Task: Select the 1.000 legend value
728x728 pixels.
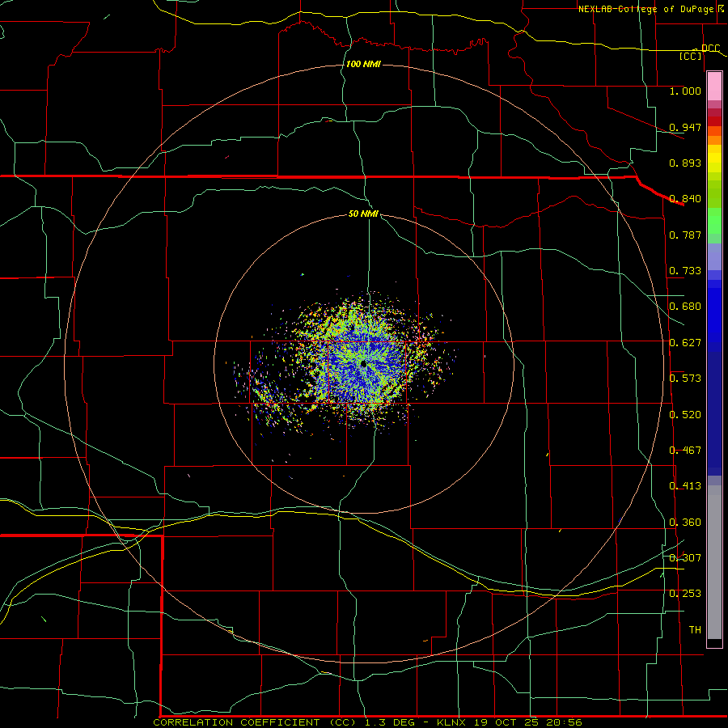Action: pos(685,91)
